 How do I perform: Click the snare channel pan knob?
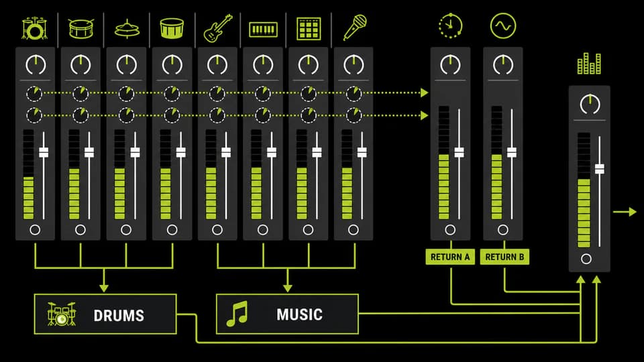click(x=80, y=64)
